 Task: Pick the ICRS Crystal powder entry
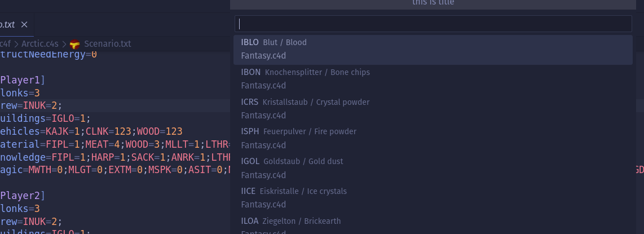click(x=433, y=109)
